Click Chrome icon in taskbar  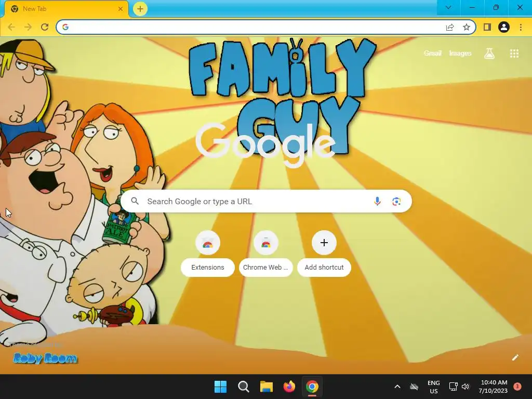(312, 387)
